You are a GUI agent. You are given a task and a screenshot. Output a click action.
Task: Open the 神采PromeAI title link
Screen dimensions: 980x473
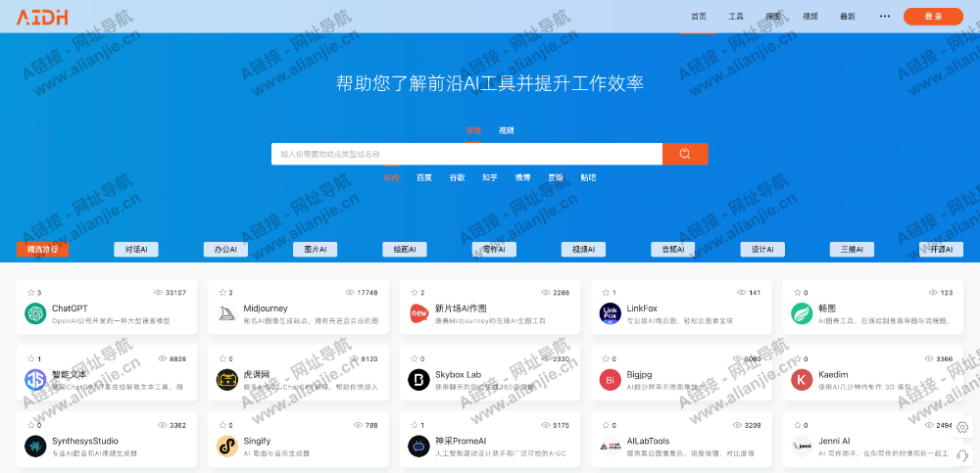point(461,441)
